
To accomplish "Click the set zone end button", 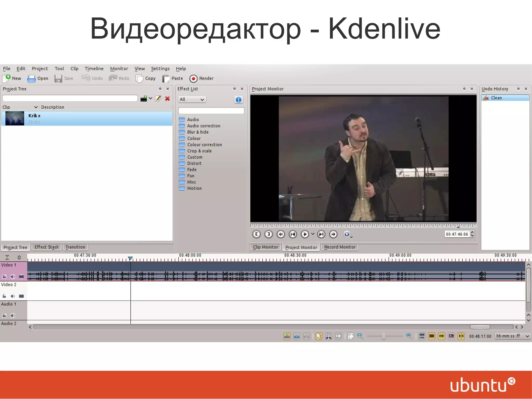I will coord(269,234).
